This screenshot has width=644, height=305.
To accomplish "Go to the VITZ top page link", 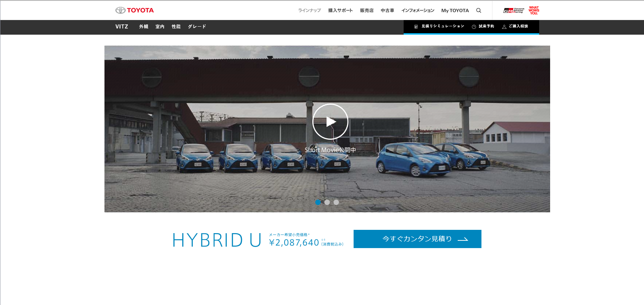I will click(x=122, y=27).
